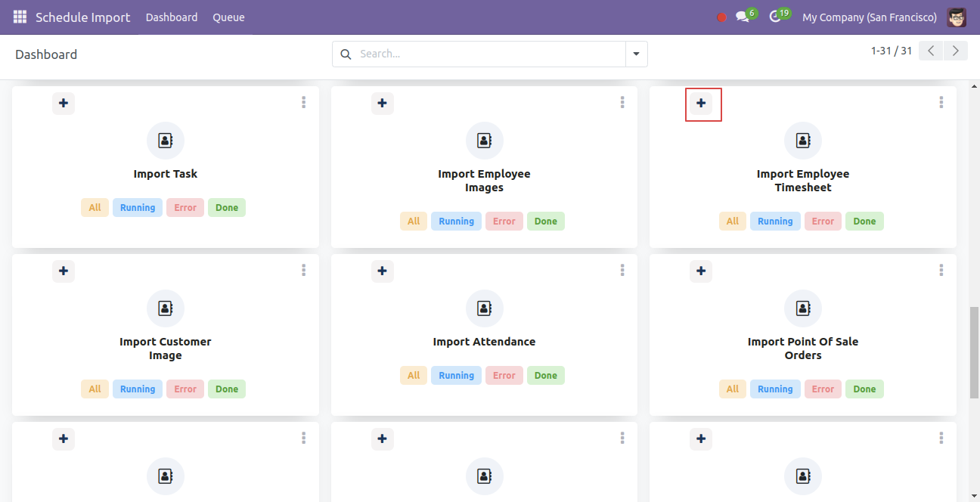
Task: Show Running records for Import Attendance
Action: [457, 376]
